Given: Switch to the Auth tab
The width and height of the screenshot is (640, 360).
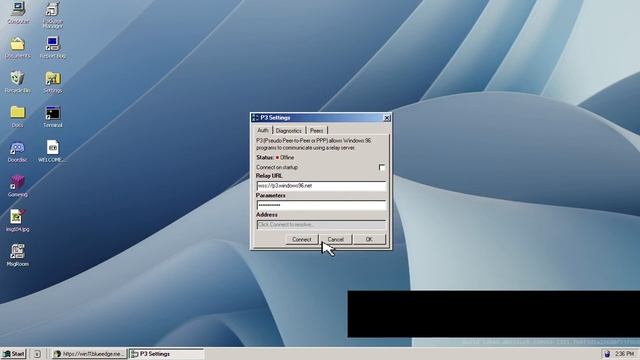Looking at the screenshot, I should (263, 130).
